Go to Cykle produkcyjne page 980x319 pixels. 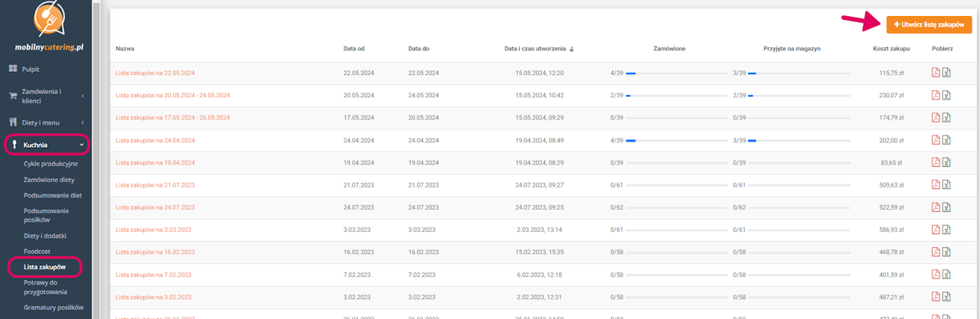pos(51,164)
